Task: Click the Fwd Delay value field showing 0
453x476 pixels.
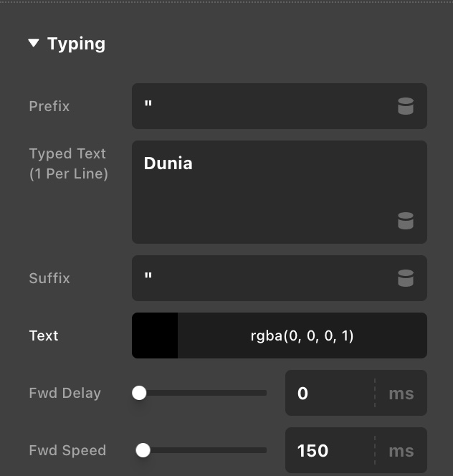Action: click(x=330, y=393)
